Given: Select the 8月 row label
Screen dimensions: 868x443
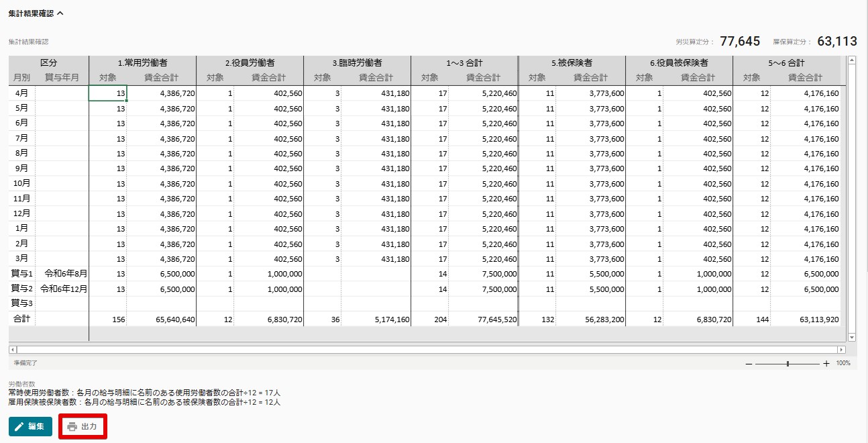Looking at the screenshot, I should pos(21,154).
